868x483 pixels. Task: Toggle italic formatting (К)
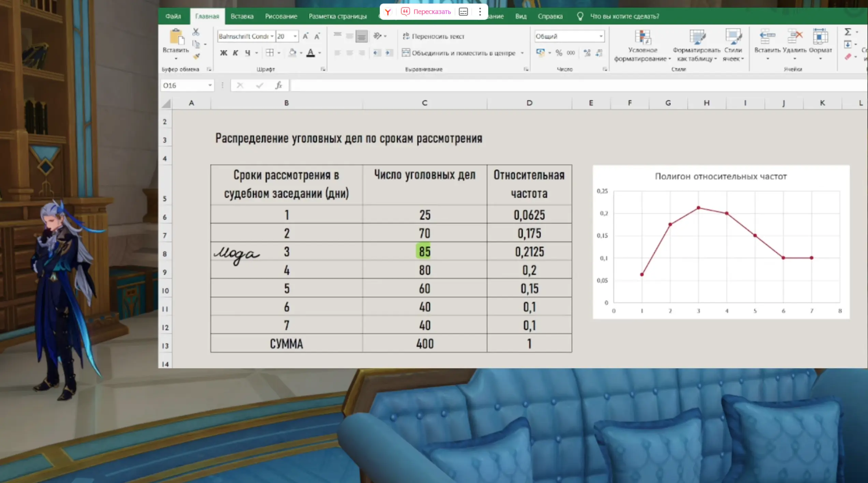[235, 53]
